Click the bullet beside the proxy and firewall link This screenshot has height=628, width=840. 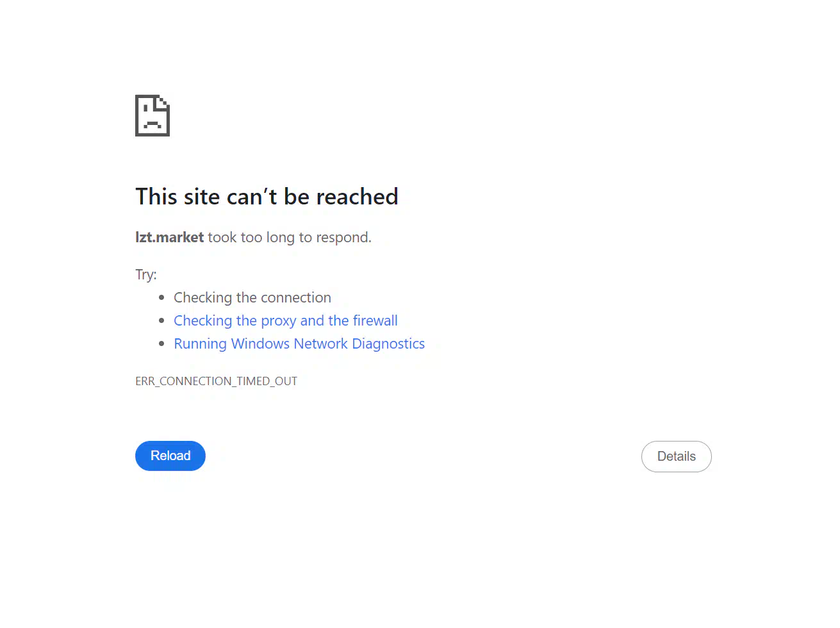(x=161, y=320)
